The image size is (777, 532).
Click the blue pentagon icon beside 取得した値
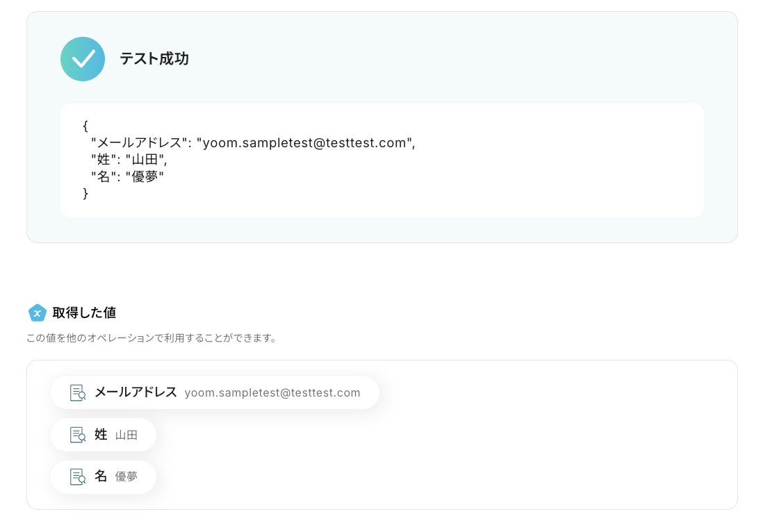point(38,313)
